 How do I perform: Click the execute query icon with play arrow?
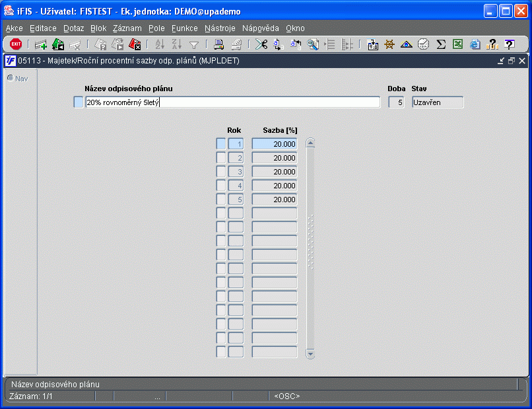pyautogui.click(x=117, y=44)
